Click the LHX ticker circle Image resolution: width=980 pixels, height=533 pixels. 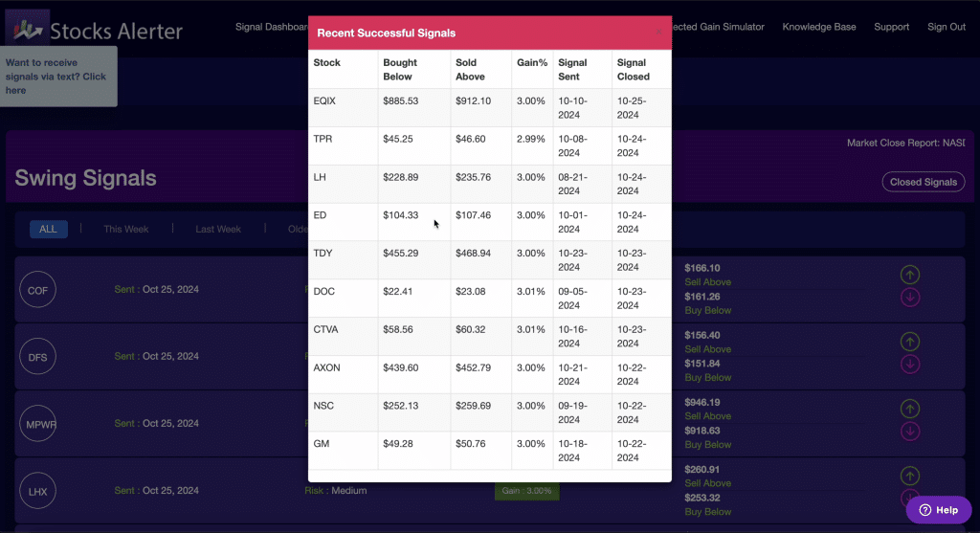click(37, 491)
